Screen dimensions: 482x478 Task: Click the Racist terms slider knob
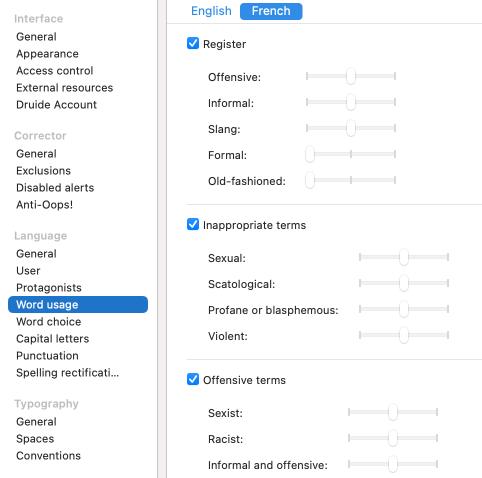[393, 438]
